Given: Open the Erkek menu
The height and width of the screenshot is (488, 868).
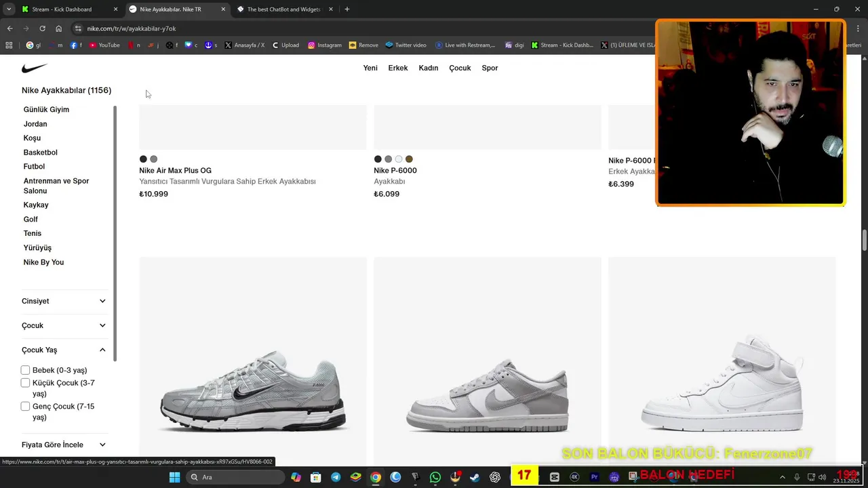Looking at the screenshot, I should tap(398, 68).
